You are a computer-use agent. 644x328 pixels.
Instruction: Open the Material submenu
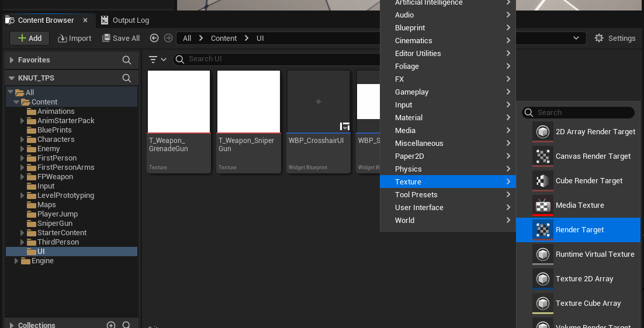point(448,118)
